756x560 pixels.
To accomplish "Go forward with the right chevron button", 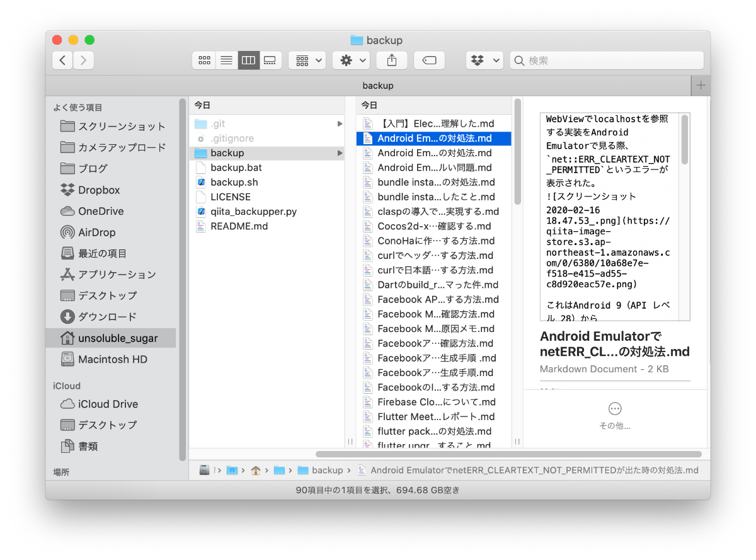I will (x=83, y=60).
